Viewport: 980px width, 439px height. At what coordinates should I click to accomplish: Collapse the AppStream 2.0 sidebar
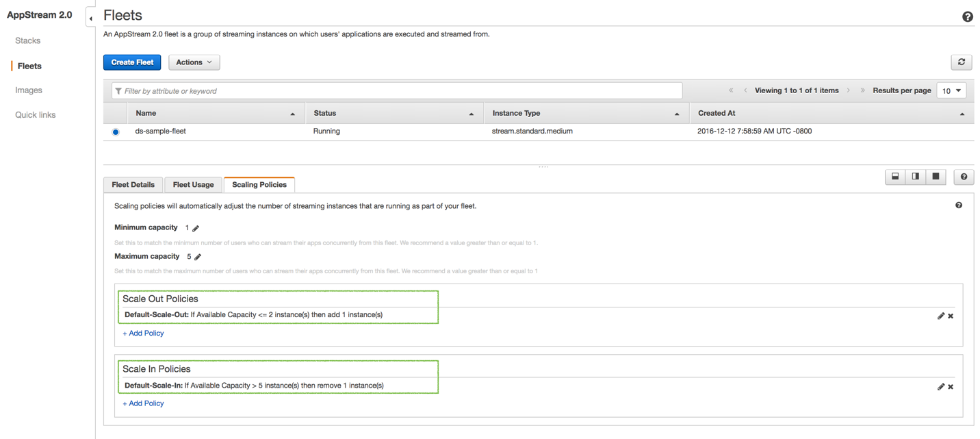pyautogui.click(x=90, y=18)
